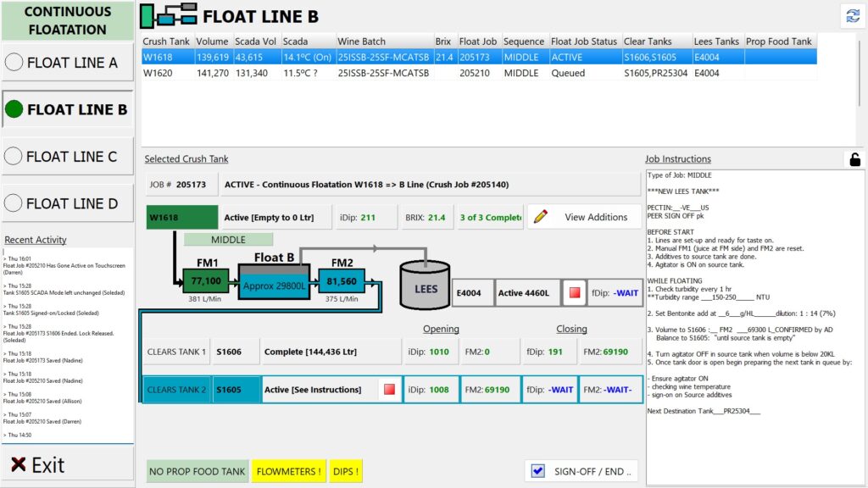Click the CLEARS TANK 1 label

(x=176, y=352)
